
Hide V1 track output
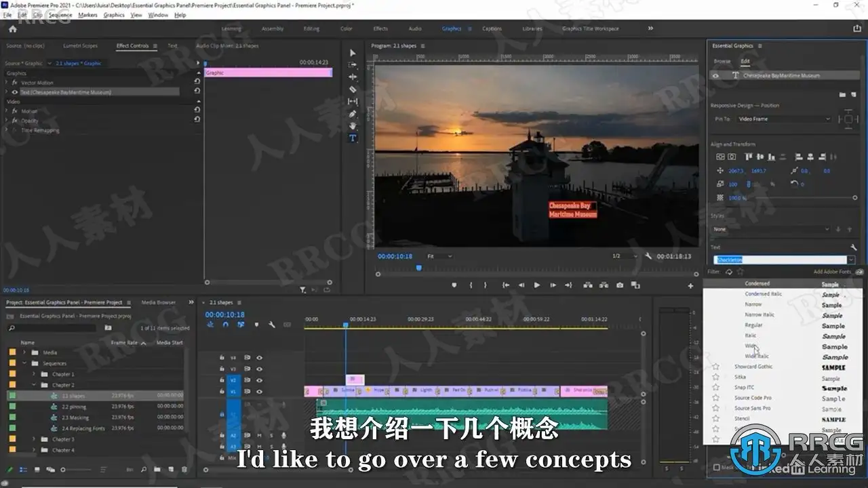click(259, 392)
